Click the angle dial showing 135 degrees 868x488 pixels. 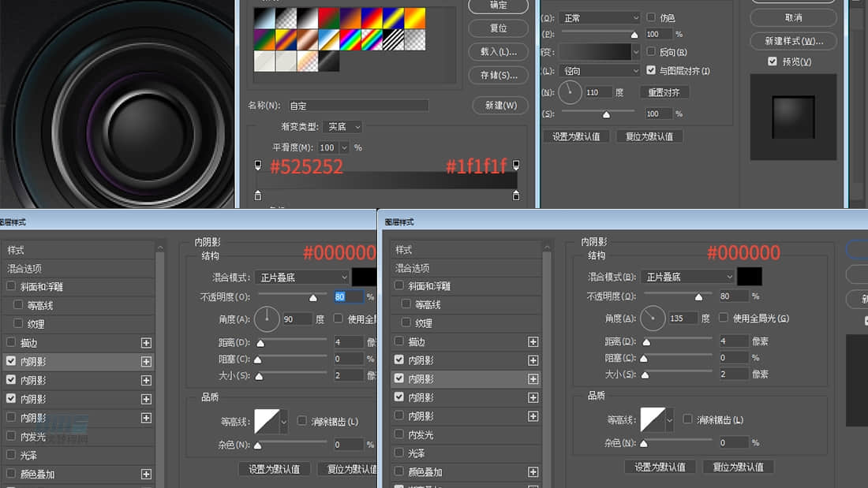(653, 319)
